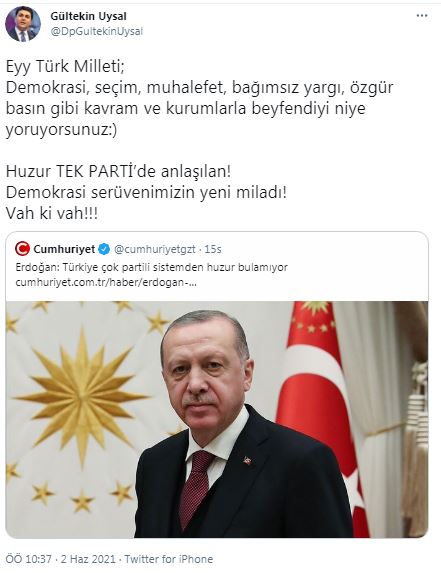Open the three-dot more options menu
The height and width of the screenshot is (573, 441).
(x=422, y=16)
